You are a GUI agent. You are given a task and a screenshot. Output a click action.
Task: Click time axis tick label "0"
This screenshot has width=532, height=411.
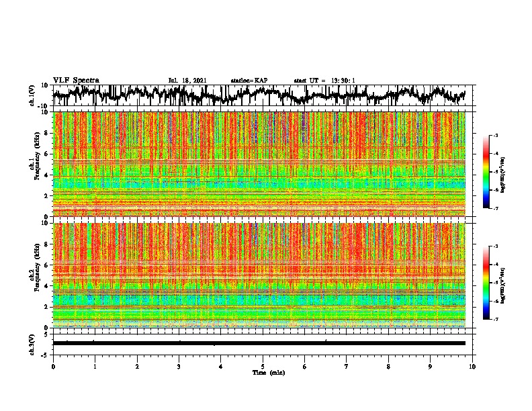[x=53, y=367]
